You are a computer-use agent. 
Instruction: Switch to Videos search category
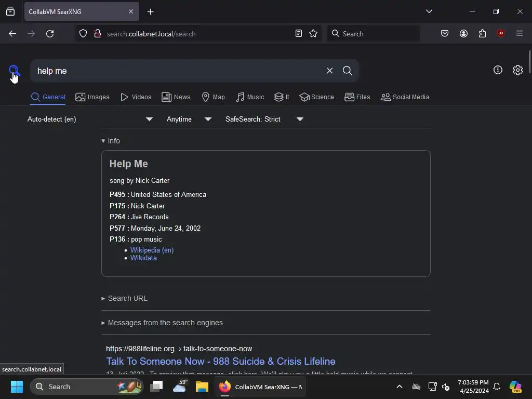click(136, 97)
